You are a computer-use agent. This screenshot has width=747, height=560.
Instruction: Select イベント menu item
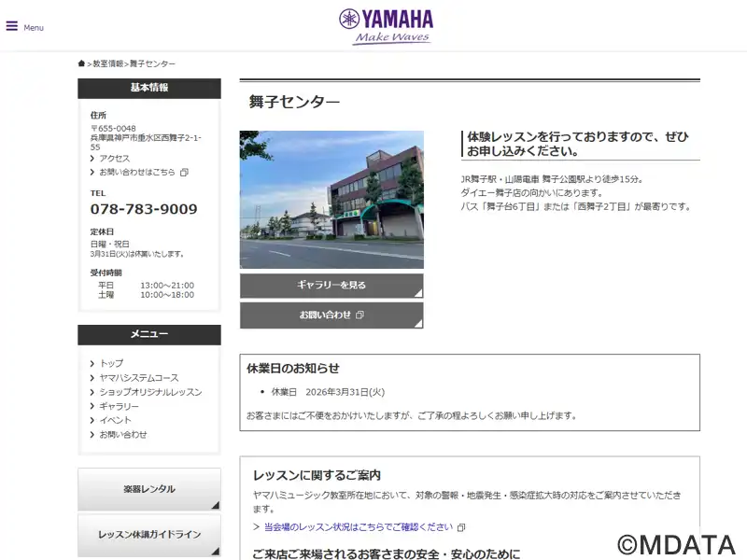coord(115,420)
